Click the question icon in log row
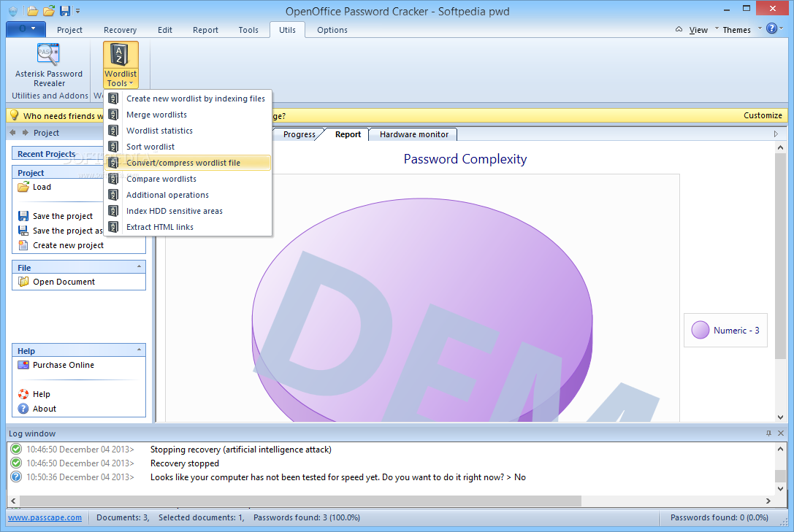This screenshot has width=794, height=532. [16, 477]
